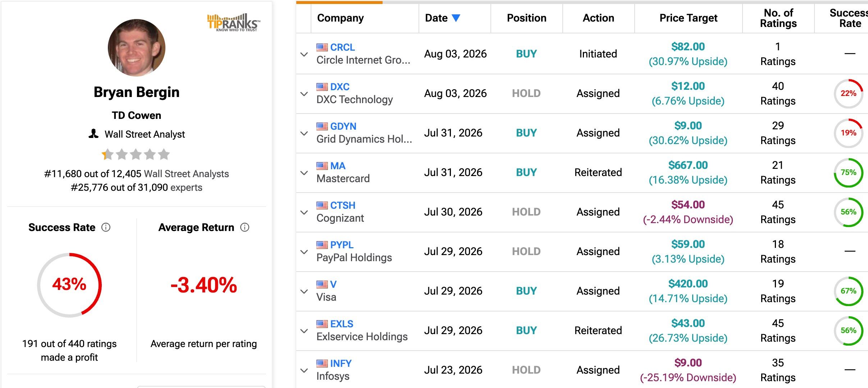Viewport: 868px width, 388px height.
Task: Click the 67% success circle for Visa
Action: pos(848,291)
